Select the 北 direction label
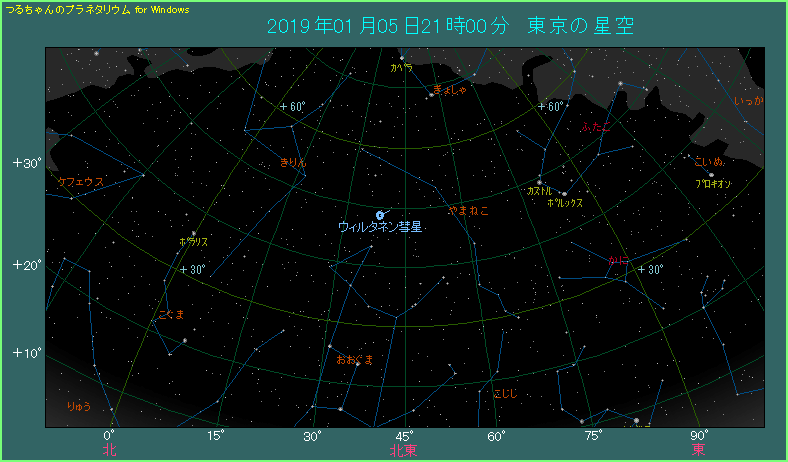This screenshot has width=788, height=462. [x=109, y=451]
